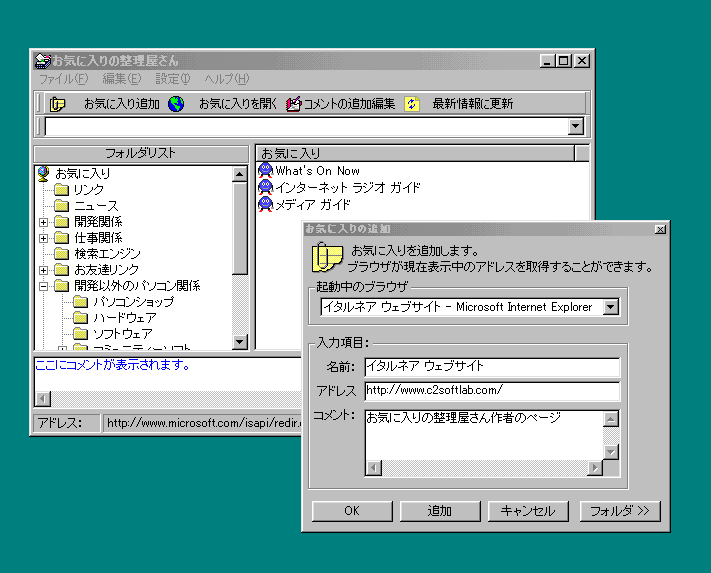Click the ここにコメントが表示されます text
711x573 pixels.
click(112, 365)
